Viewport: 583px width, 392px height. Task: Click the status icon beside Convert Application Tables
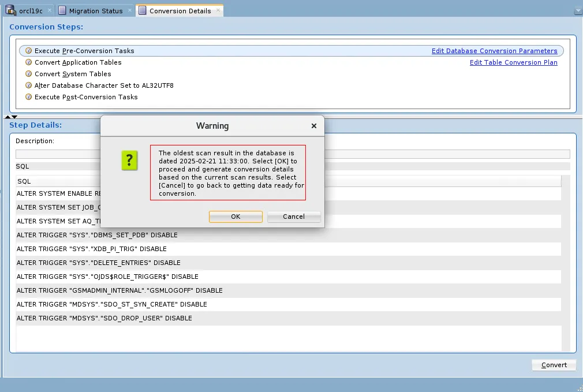(x=28, y=62)
